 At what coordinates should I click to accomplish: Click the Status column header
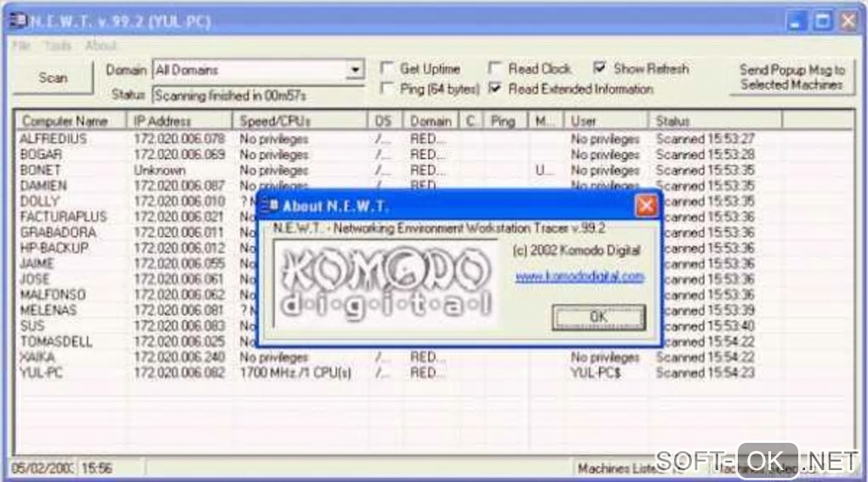[x=715, y=121]
